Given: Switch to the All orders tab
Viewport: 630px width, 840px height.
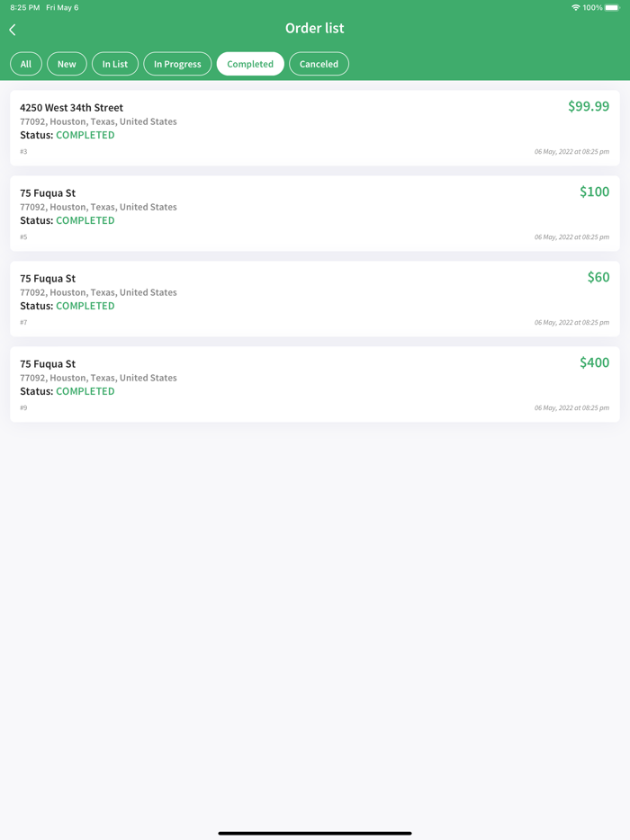Looking at the screenshot, I should click(26, 64).
